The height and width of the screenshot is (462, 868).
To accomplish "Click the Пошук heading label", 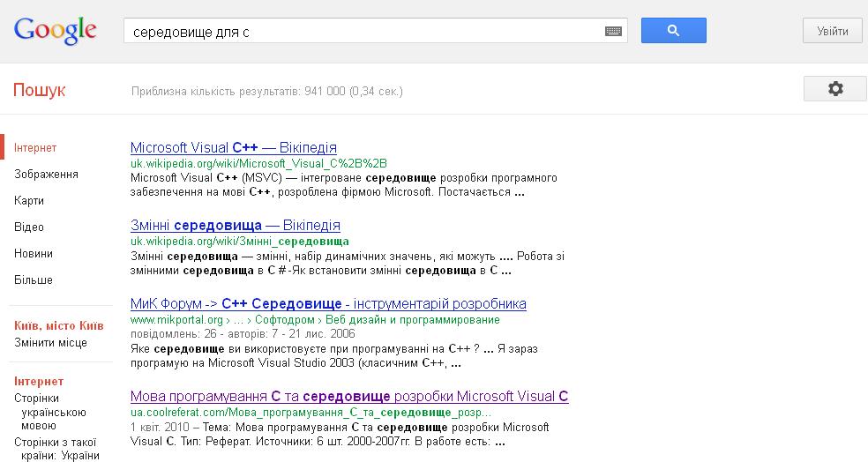I will 39,91.
